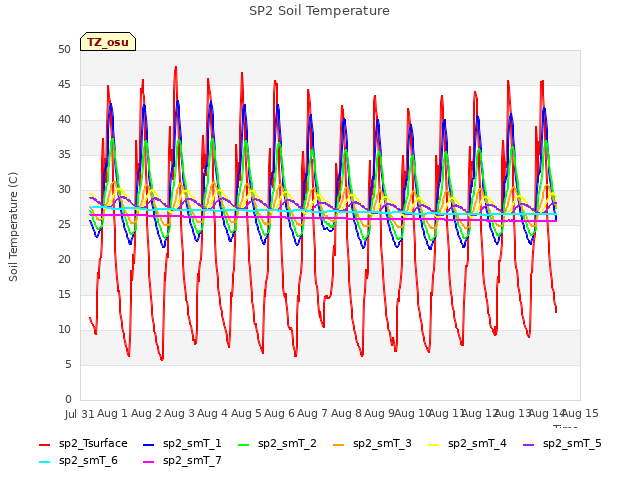The image size is (640, 480).
Task: Click the 15 y-axis tick label
Action: [x=64, y=294]
